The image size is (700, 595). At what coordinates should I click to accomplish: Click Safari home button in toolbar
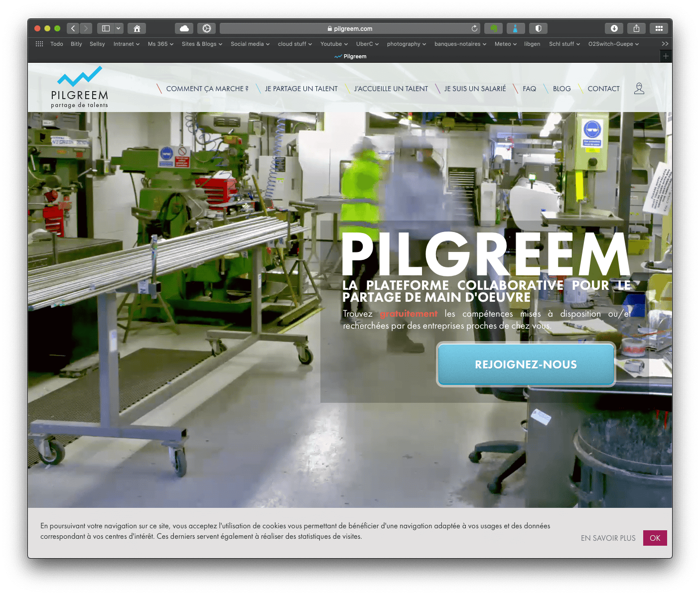(137, 28)
